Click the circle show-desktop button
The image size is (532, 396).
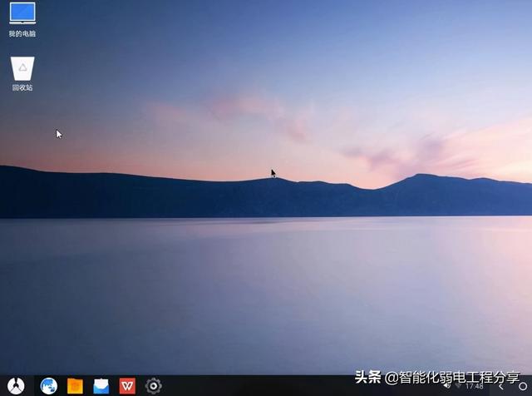523,387
